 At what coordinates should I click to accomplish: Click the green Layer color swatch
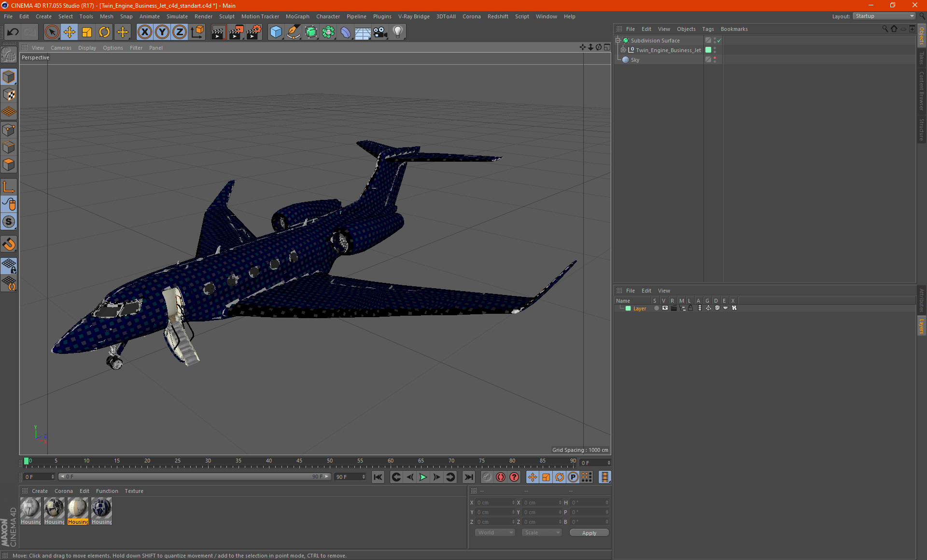[628, 308]
